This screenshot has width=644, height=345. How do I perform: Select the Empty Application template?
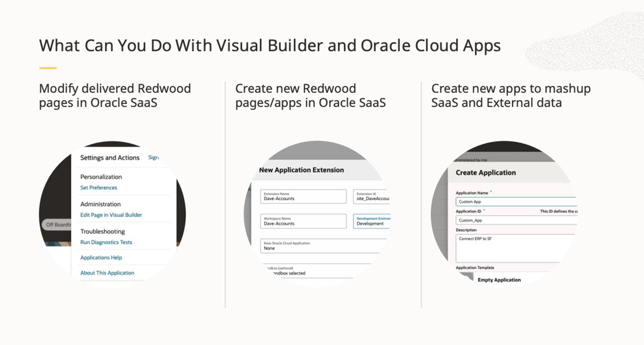[x=499, y=280]
